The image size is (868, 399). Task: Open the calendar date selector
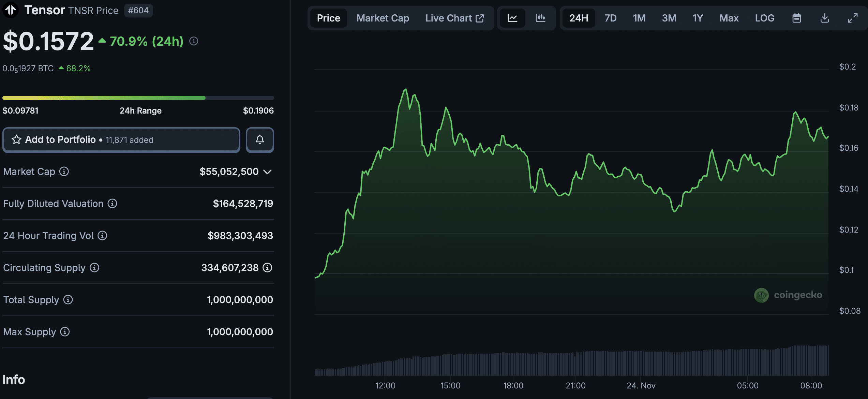pos(797,18)
